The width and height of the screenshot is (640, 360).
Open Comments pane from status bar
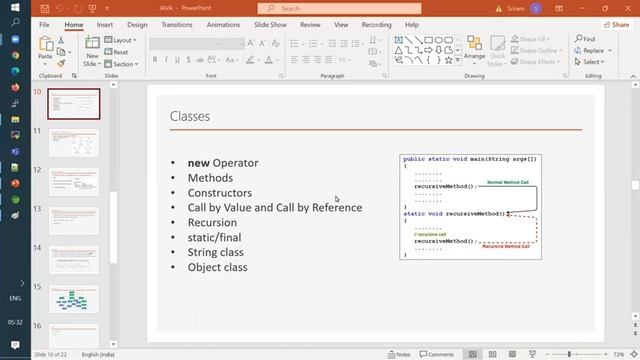(436, 354)
